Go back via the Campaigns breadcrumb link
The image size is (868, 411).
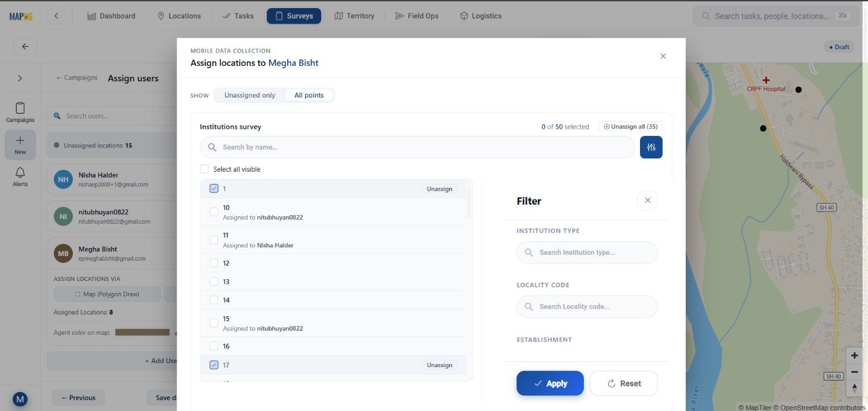pos(77,77)
